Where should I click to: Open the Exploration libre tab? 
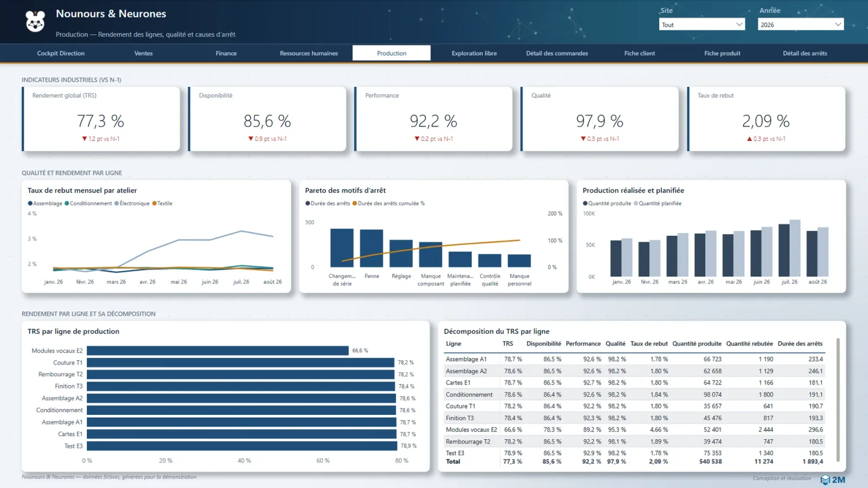coord(474,53)
